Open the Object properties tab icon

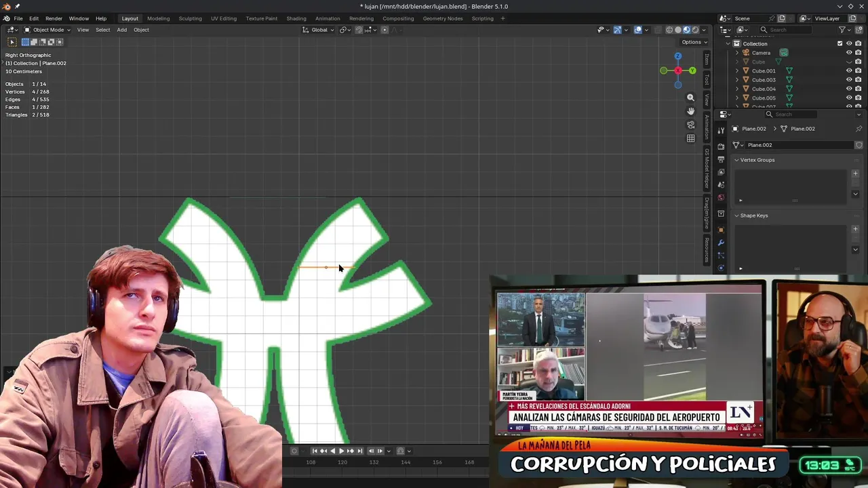click(721, 230)
